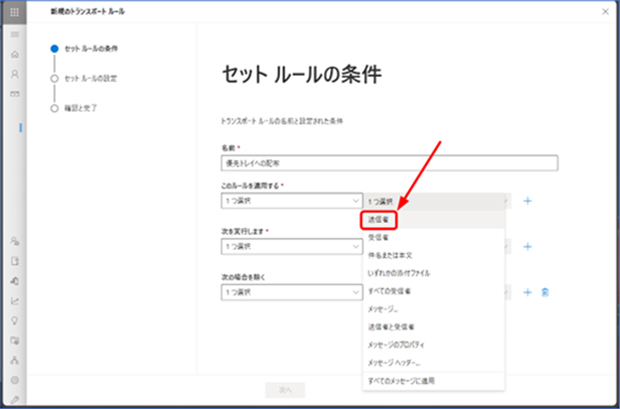Open Recipients via the person icon in the sidebar
Screen dimensions: 620x409
(x=15, y=74)
